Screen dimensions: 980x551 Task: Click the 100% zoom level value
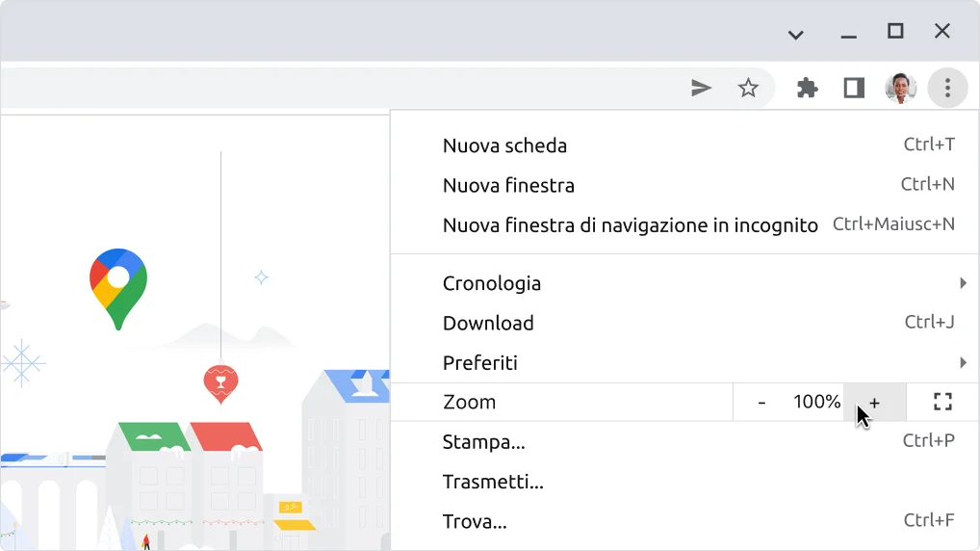(x=817, y=402)
